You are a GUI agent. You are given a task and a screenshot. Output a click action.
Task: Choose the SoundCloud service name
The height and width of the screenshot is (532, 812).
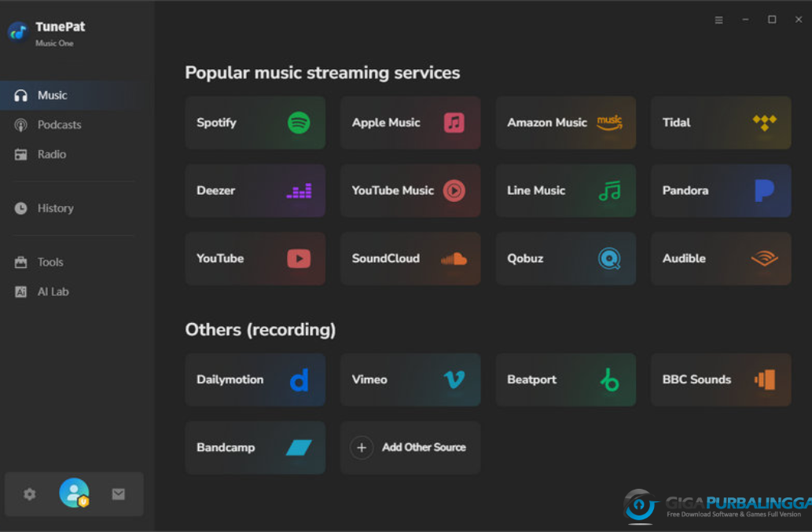(386, 259)
